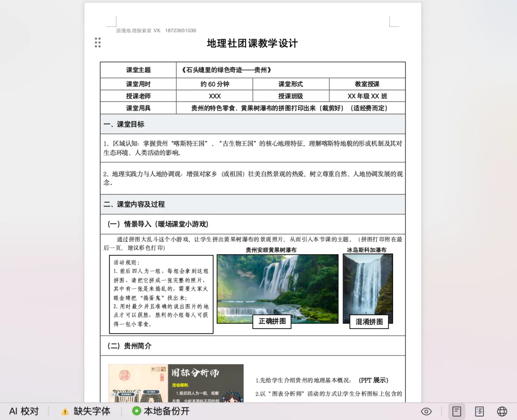Click the cell 授课老师

(x=138, y=96)
